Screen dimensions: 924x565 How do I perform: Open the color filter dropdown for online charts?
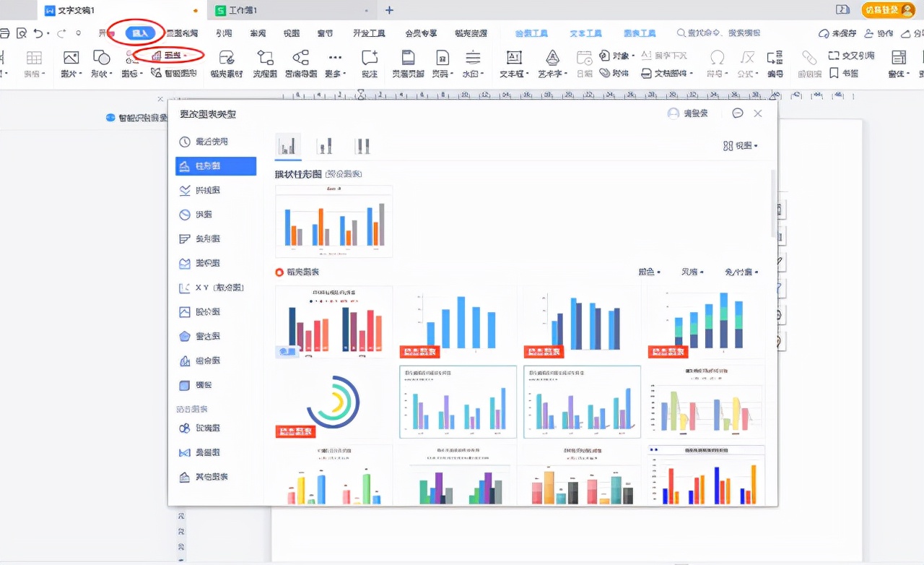point(649,272)
